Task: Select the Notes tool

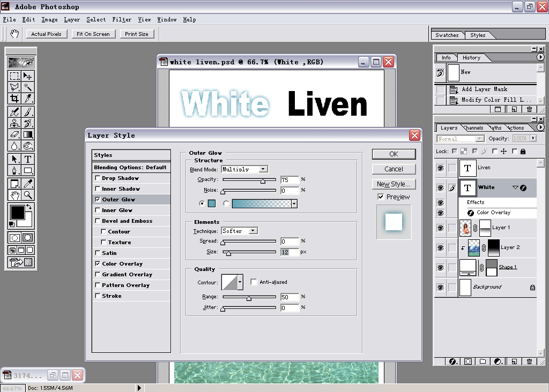Action: [x=14, y=184]
